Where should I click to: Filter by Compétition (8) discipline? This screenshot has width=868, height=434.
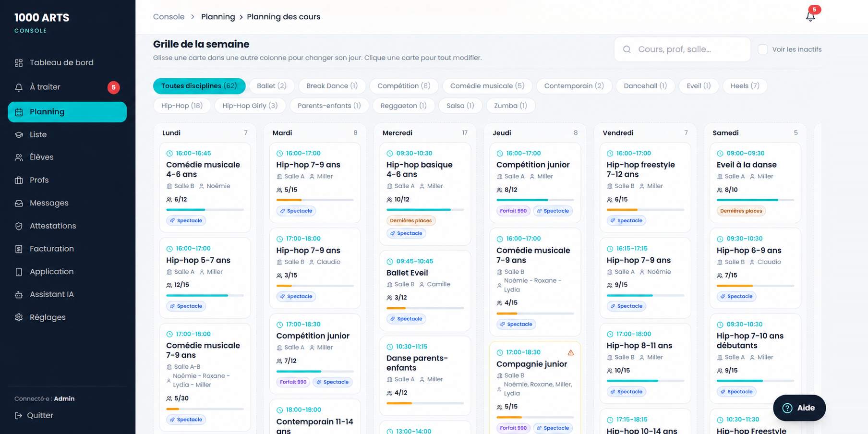coord(404,86)
